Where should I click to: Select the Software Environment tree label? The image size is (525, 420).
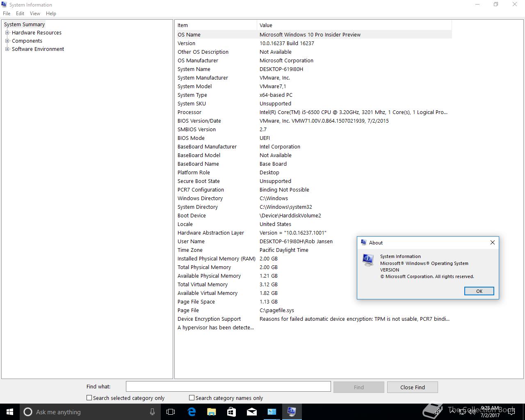click(38, 49)
